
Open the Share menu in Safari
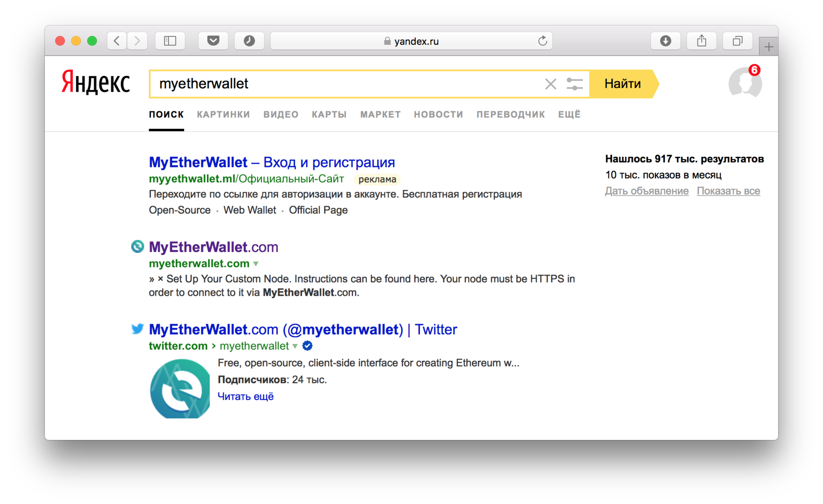pyautogui.click(x=702, y=41)
